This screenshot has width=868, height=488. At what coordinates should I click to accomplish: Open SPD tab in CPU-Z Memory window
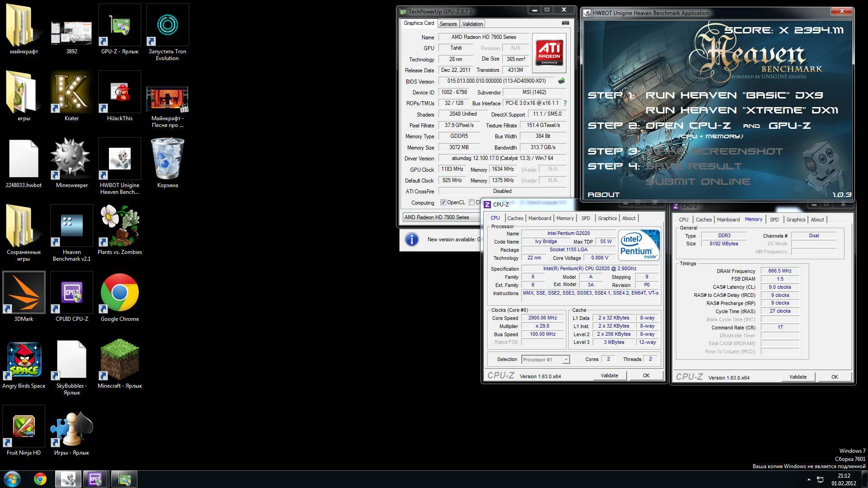click(x=774, y=220)
